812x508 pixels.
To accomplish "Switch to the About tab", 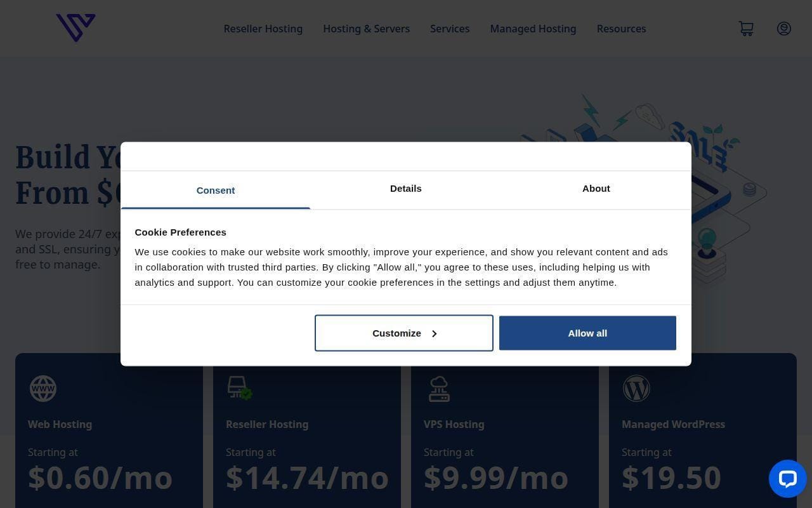I will tap(596, 189).
